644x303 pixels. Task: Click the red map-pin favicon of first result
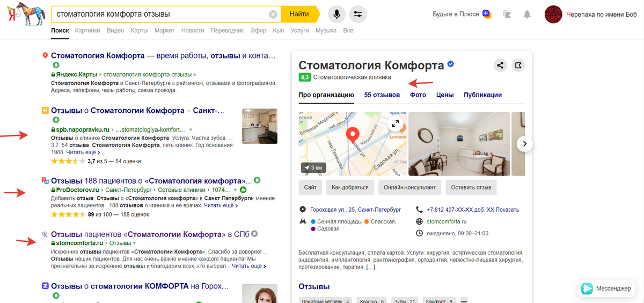[x=45, y=55]
